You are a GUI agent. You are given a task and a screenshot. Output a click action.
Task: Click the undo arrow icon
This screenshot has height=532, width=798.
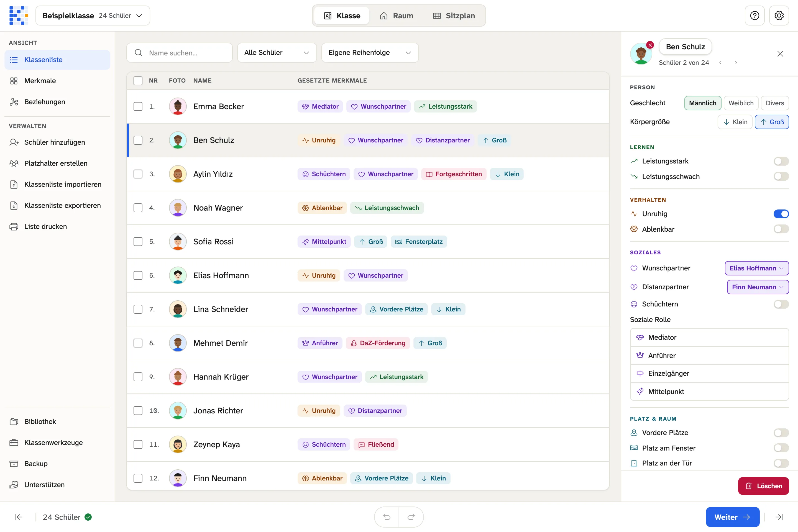(x=387, y=517)
